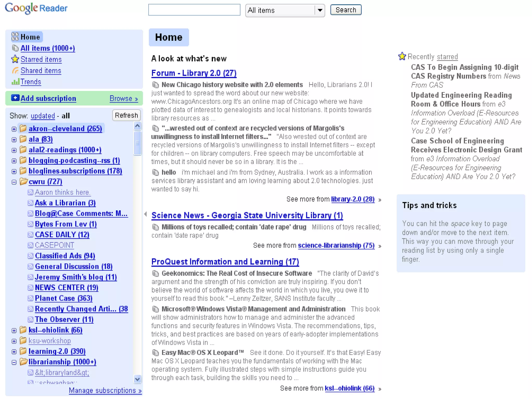Click subscription list scroll down arrow

pos(137,379)
